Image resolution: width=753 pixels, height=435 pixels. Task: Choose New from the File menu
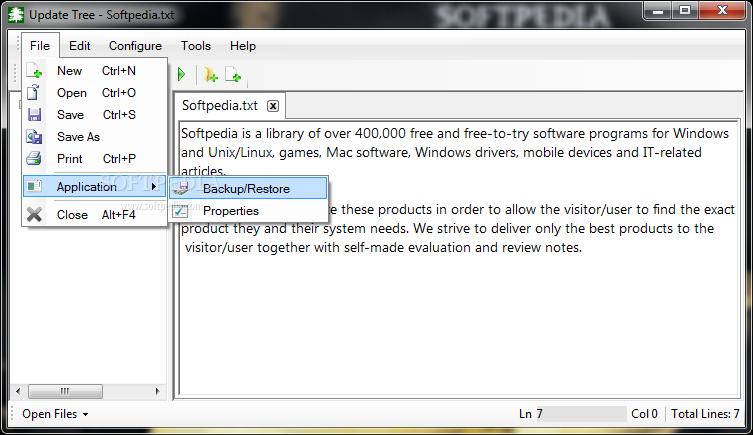95,71
